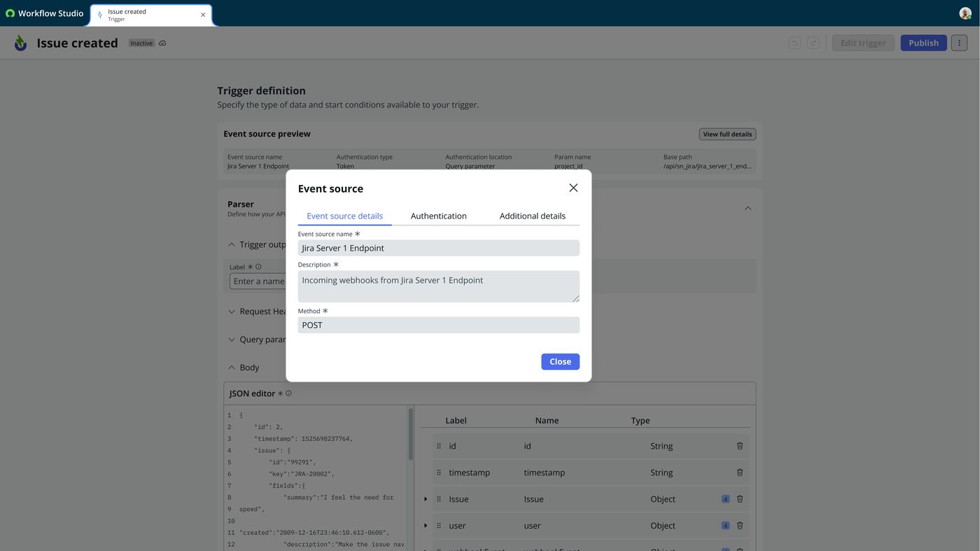Close the Issue created tab

point(203,15)
